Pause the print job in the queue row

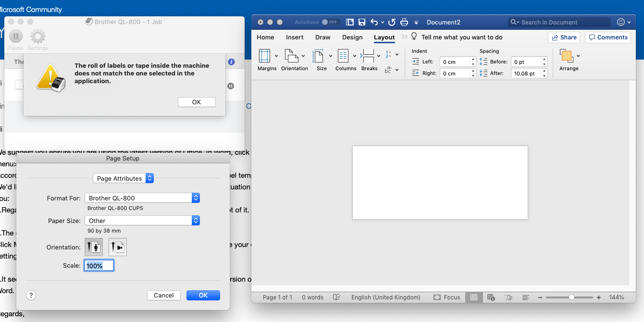pyautogui.click(x=231, y=86)
